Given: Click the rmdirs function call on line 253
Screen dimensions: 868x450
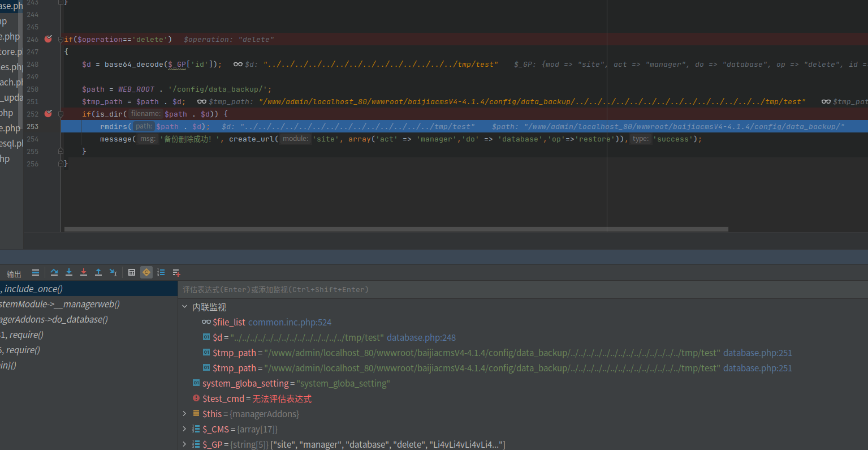Looking at the screenshot, I should click(x=114, y=127).
